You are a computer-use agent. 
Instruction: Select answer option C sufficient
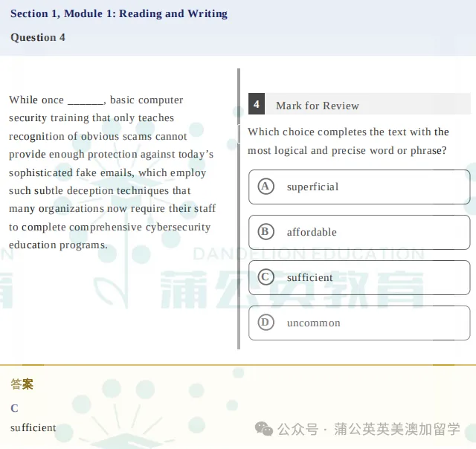tap(359, 277)
